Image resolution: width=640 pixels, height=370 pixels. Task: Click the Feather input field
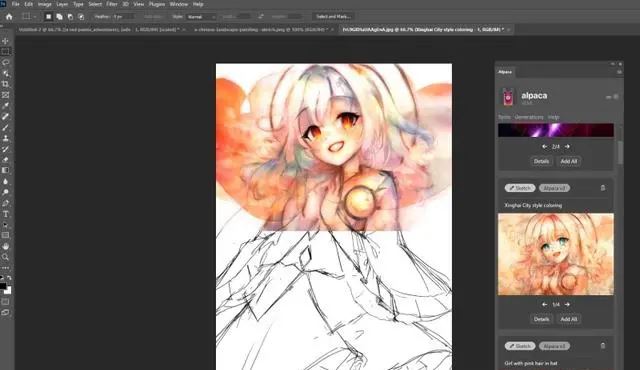(124, 17)
